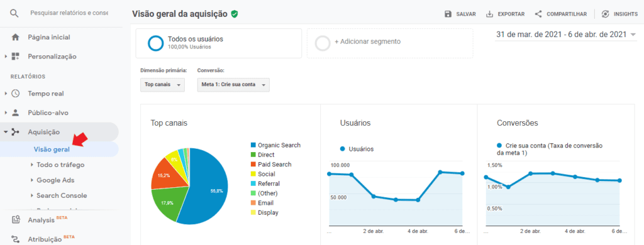The height and width of the screenshot is (245, 644).
Task: Click the search reports input field
Action: [69, 13]
